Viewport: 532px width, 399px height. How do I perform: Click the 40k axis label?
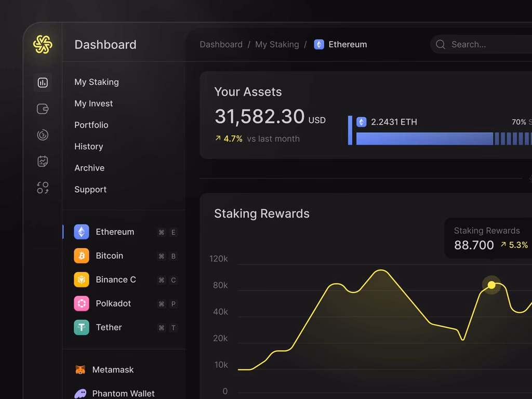pos(220,312)
